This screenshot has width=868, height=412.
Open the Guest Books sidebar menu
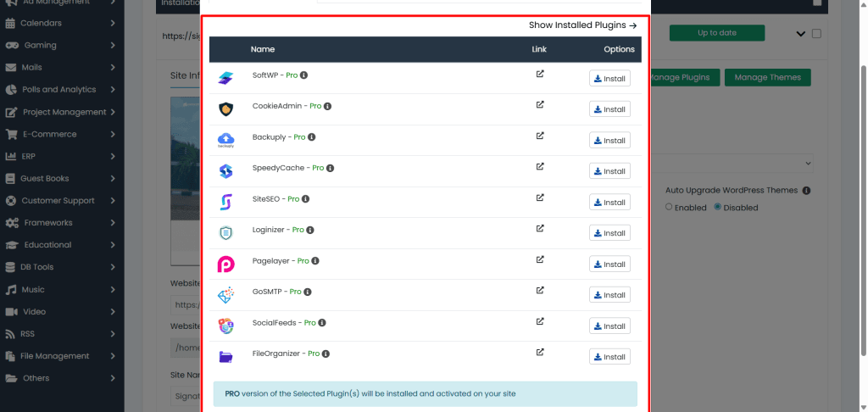pyautogui.click(x=60, y=178)
